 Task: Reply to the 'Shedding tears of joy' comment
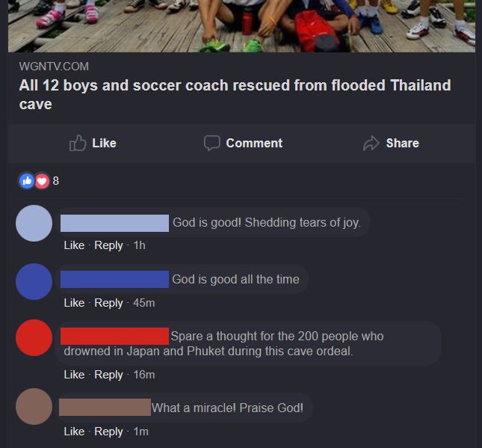(108, 245)
